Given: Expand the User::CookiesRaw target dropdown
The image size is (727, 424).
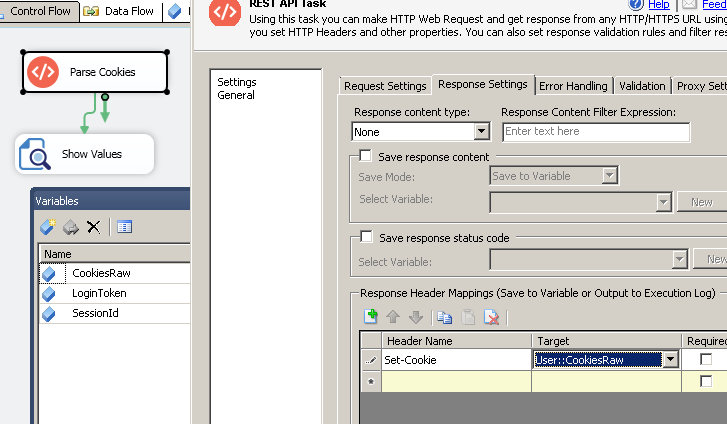Looking at the screenshot, I should pyautogui.click(x=670, y=360).
